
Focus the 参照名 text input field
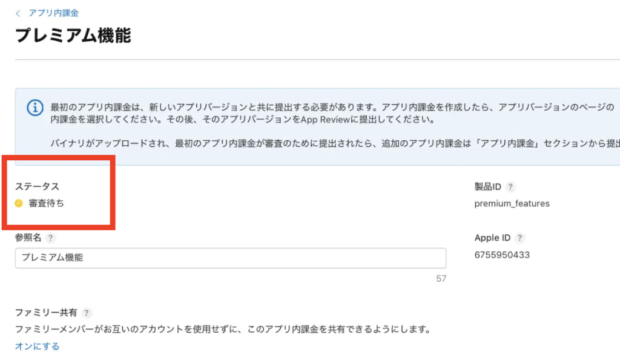tap(230, 258)
